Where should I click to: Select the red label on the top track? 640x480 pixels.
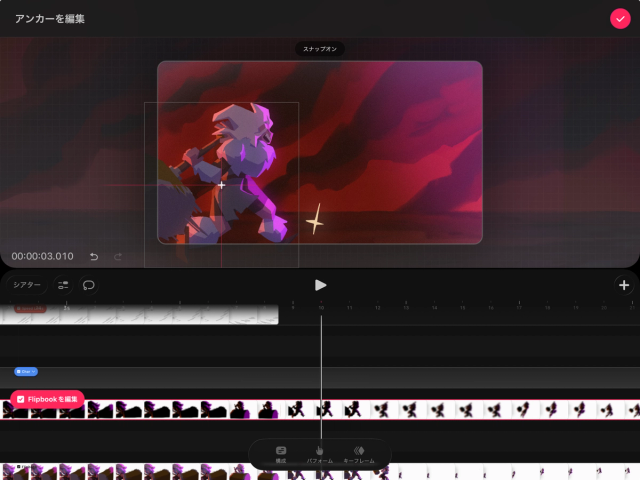point(30,309)
